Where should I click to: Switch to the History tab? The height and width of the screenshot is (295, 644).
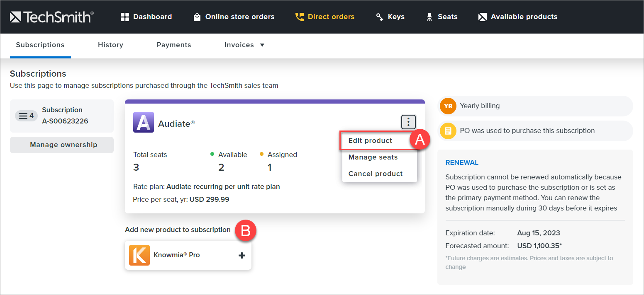110,45
